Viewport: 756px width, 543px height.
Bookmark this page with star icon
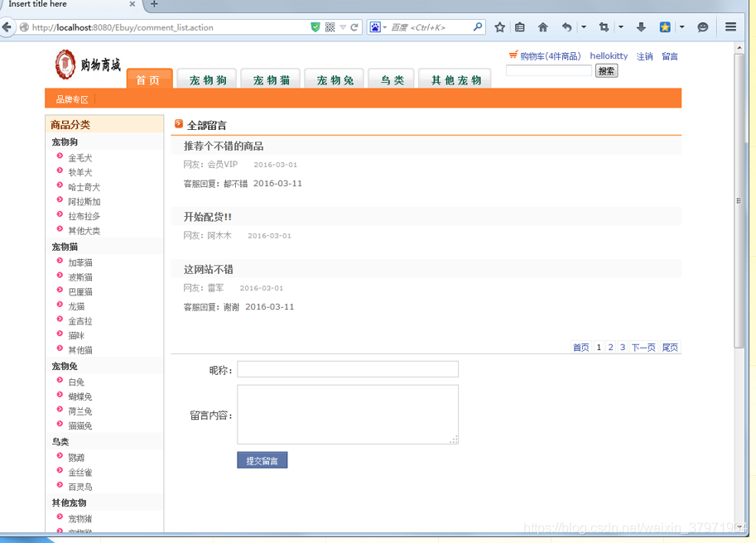coord(499,27)
